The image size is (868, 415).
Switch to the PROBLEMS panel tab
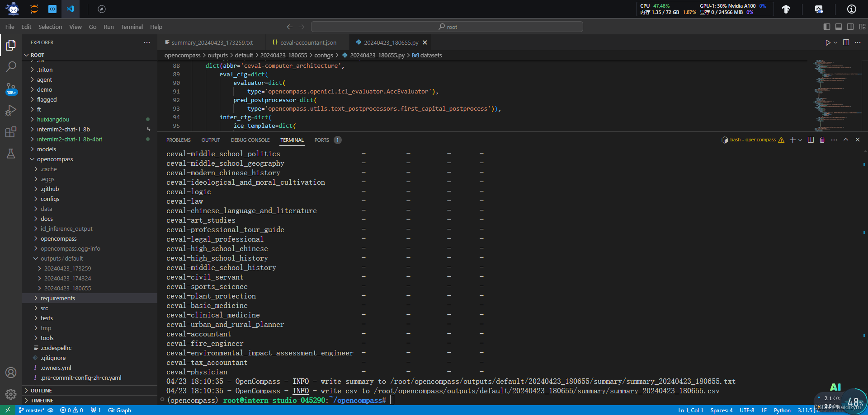point(179,140)
